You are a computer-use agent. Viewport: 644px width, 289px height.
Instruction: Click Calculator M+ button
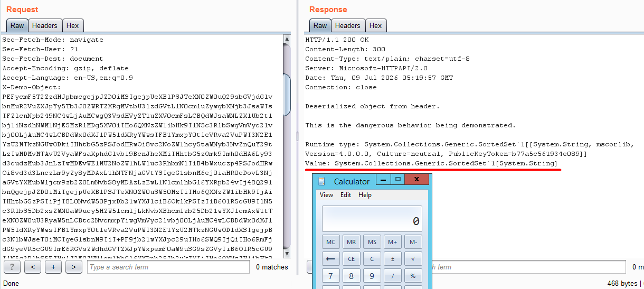coord(392,242)
